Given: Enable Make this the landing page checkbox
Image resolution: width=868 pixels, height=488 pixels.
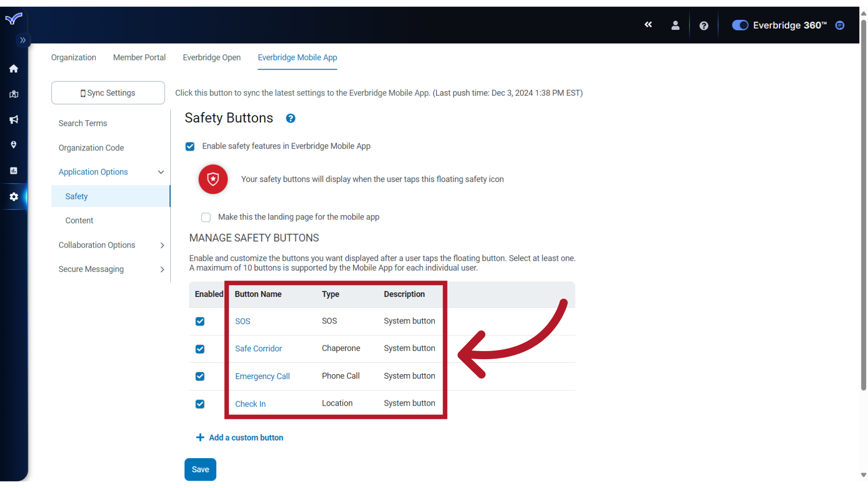Looking at the screenshot, I should pyautogui.click(x=207, y=217).
